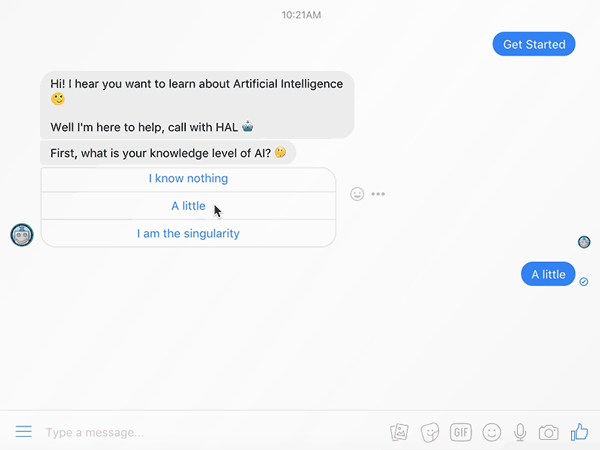
Task: React to message with smiley icon
Action: 357,194
